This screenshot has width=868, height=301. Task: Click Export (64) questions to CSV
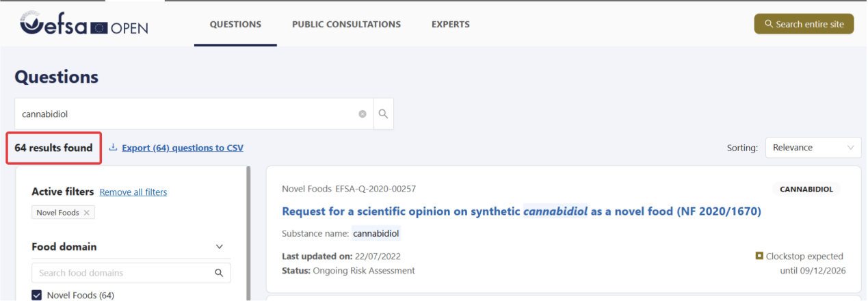[x=182, y=148]
